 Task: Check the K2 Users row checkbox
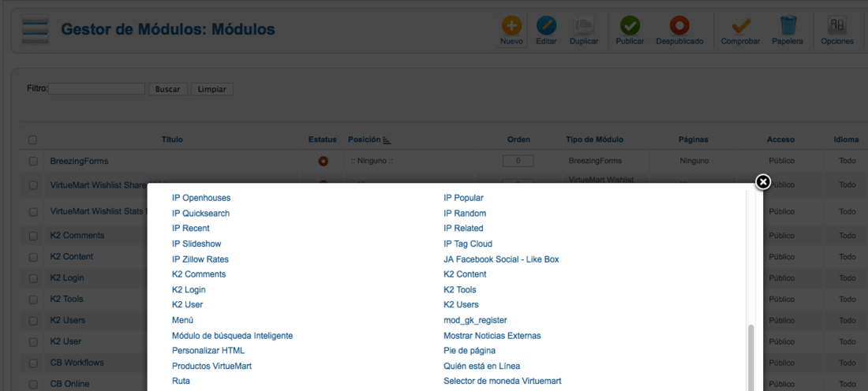[33, 321]
